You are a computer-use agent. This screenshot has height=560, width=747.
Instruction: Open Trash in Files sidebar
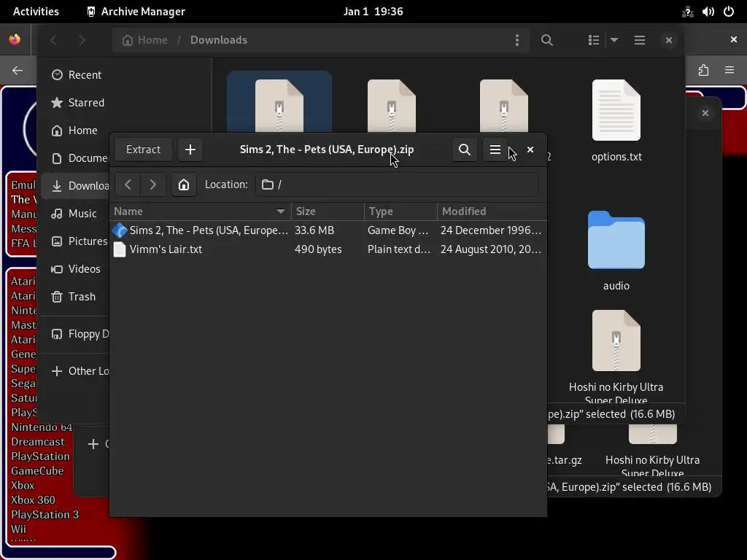point(74,297)
